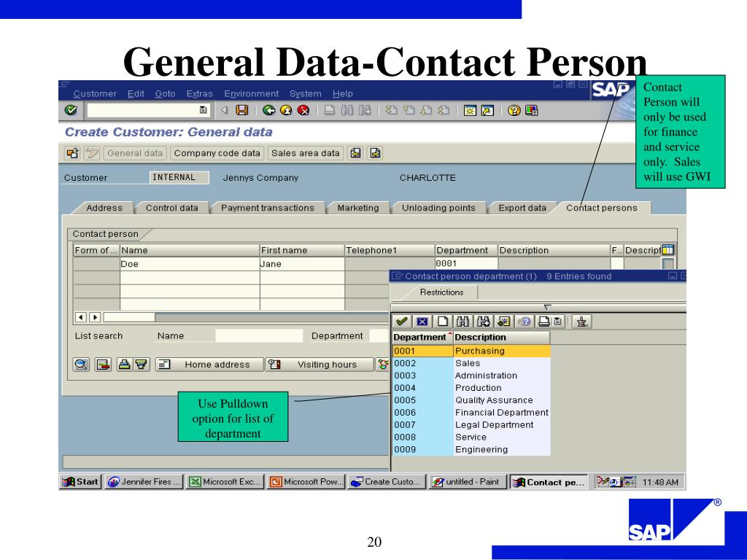Image resolution: width=747 pixels, height=560 pixels.
Task: Switch to untitled - Paint taskbar item
Action: point(468,482)
